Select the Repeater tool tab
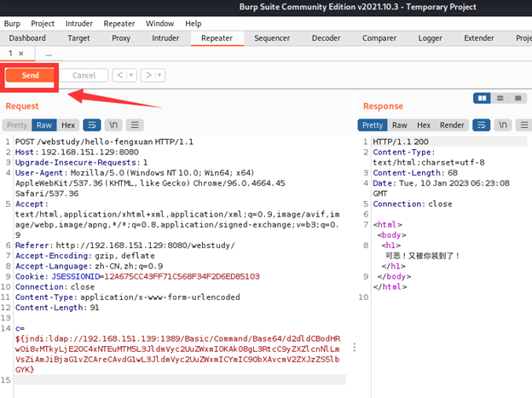Viewport: 532px width, 398px height. tap(217, 38)
